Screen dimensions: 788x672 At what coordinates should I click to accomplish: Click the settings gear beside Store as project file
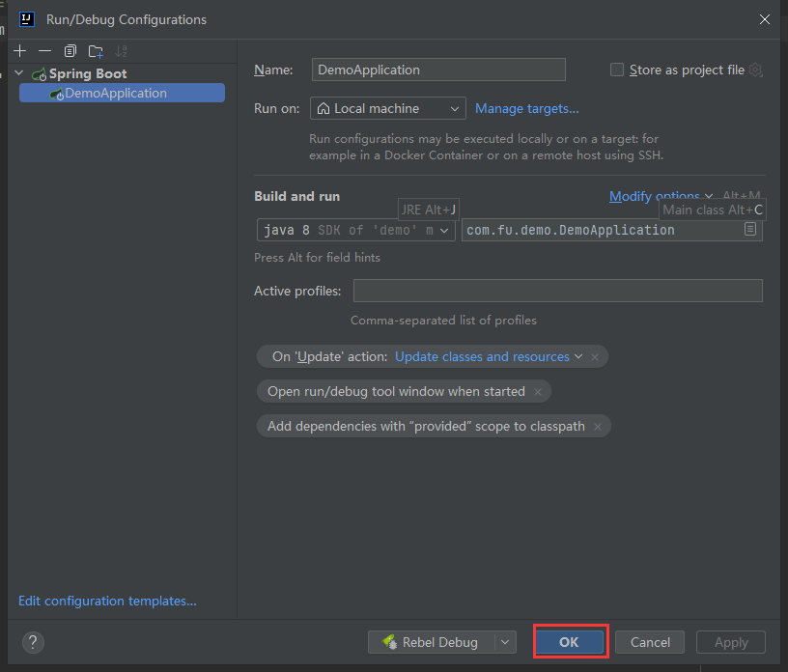coord(755,70)
